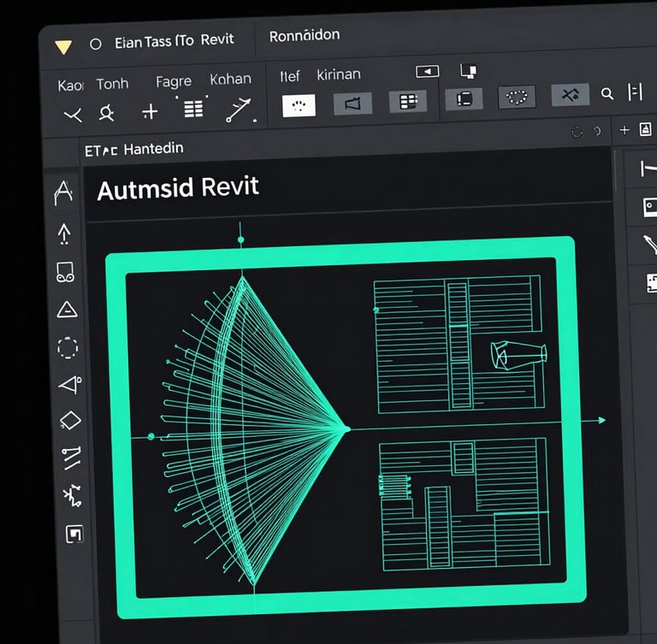Click the right panel pixel pattern icon
657x644 pixels.
click(x=651, y=284)
